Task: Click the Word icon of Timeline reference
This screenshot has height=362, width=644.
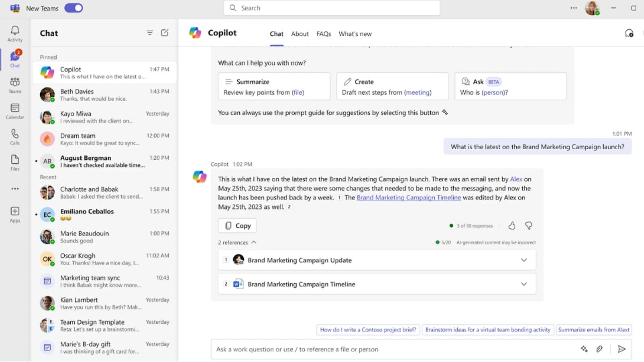Action: pyautogui.click(x=238, y=284)
